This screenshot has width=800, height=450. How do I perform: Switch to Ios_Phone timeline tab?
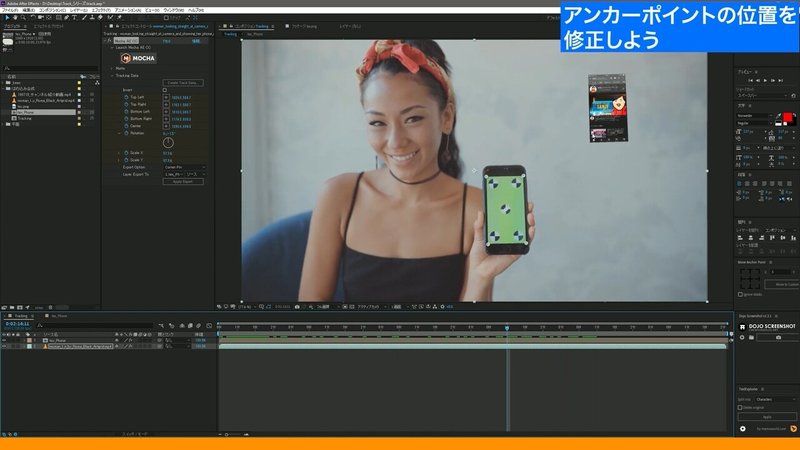59,316
